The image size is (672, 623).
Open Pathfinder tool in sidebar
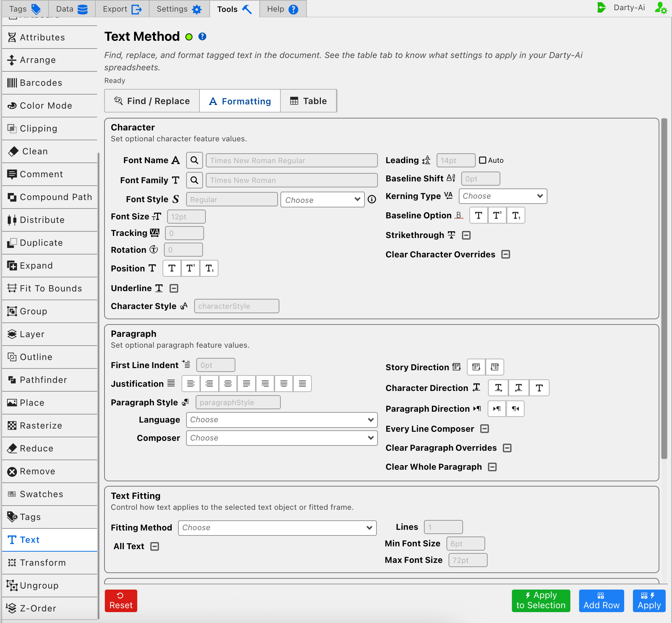coord(50,380)
